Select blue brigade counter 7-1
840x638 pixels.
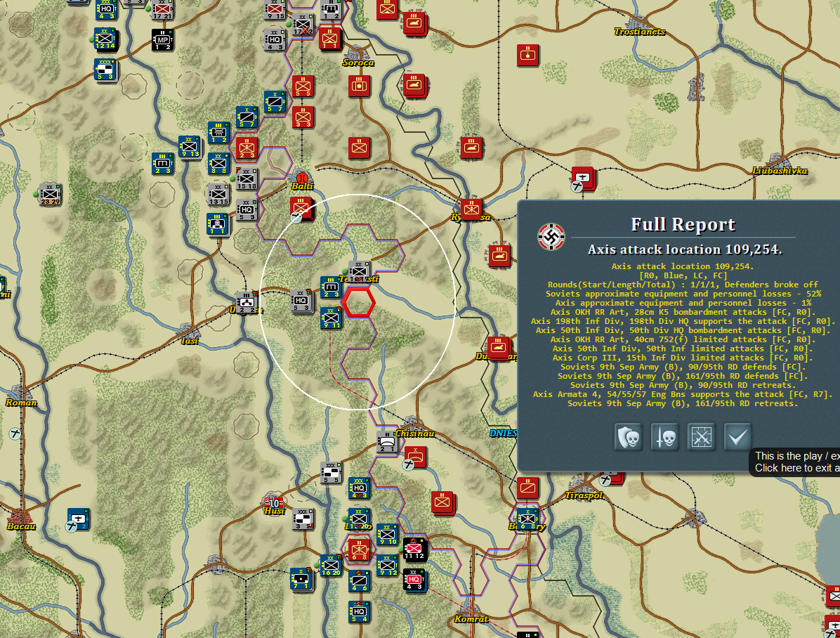(x=301, y=578)
